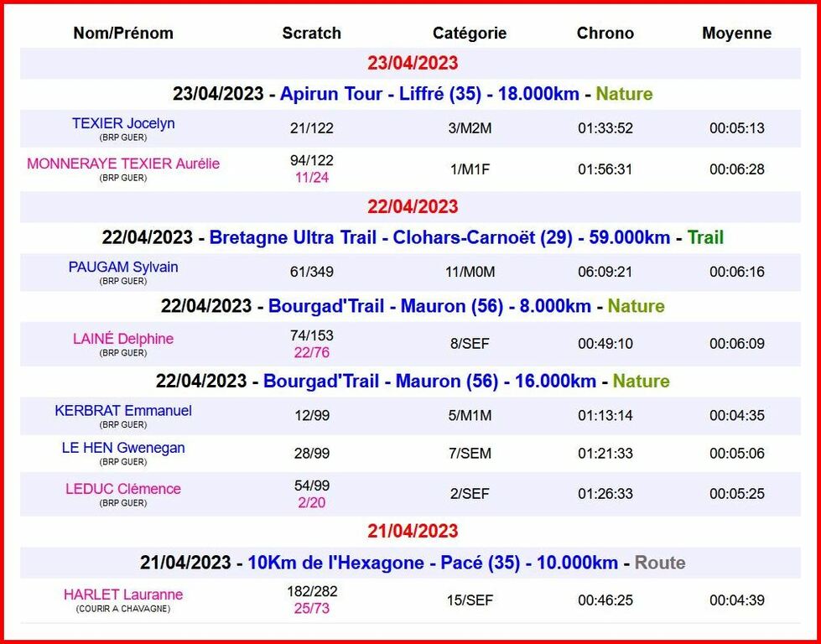Click HARLET Lauranne's name
The height and width of the screenshot is (644, 821).
pos(123,595)
